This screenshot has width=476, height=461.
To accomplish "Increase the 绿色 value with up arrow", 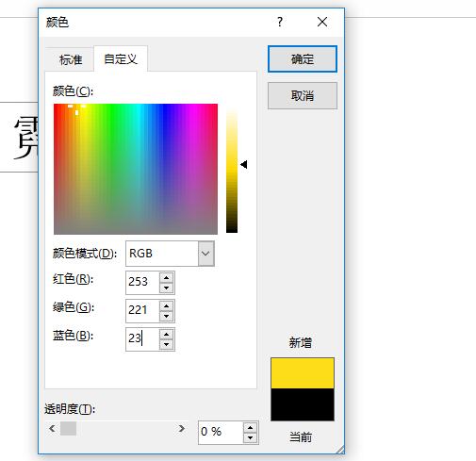I will tap(166, 305).
